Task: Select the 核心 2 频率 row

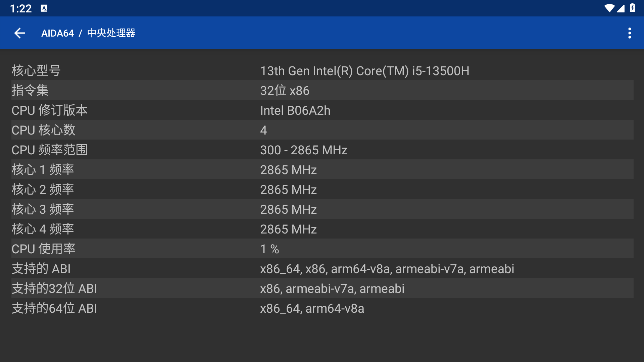Action: 322,189
